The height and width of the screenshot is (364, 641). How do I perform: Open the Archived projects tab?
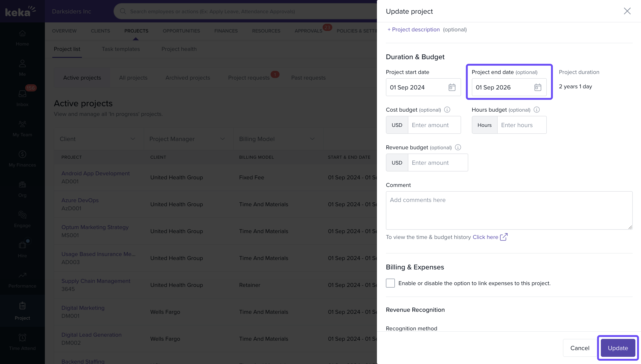(x=188, y=78)
